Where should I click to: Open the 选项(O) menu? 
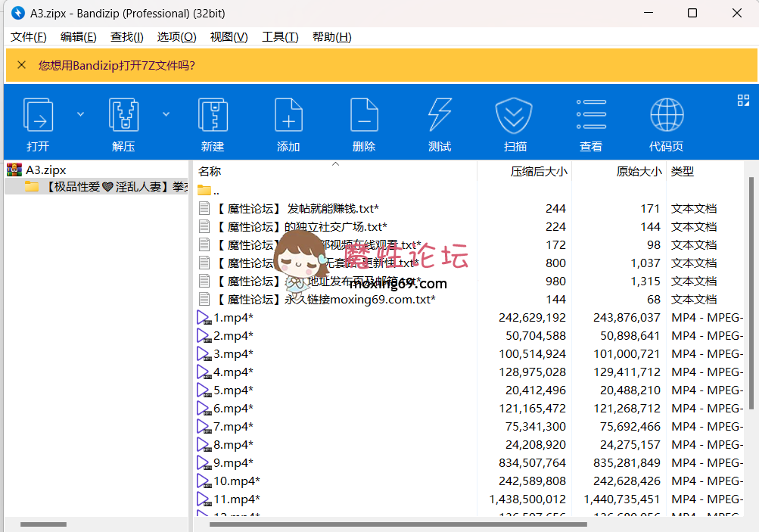point(176,37)
